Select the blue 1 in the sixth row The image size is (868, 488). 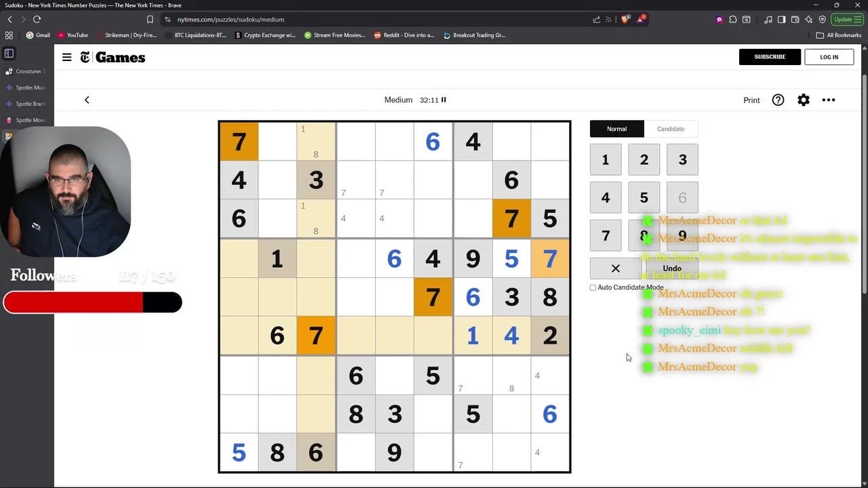click(x=473, y=335)
